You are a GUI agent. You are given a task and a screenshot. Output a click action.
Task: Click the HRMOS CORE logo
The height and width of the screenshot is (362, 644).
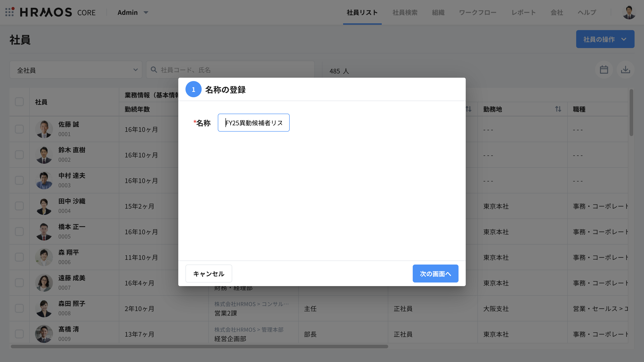click(58, 12)
